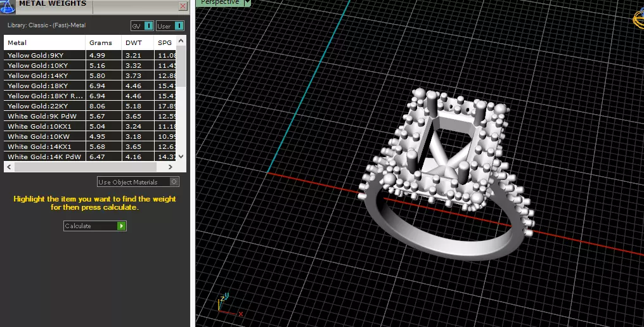Select the Yellow Gold:18KY row
Image resolution: width=644 pixels, height=327 pixels.
coord(90,86)
